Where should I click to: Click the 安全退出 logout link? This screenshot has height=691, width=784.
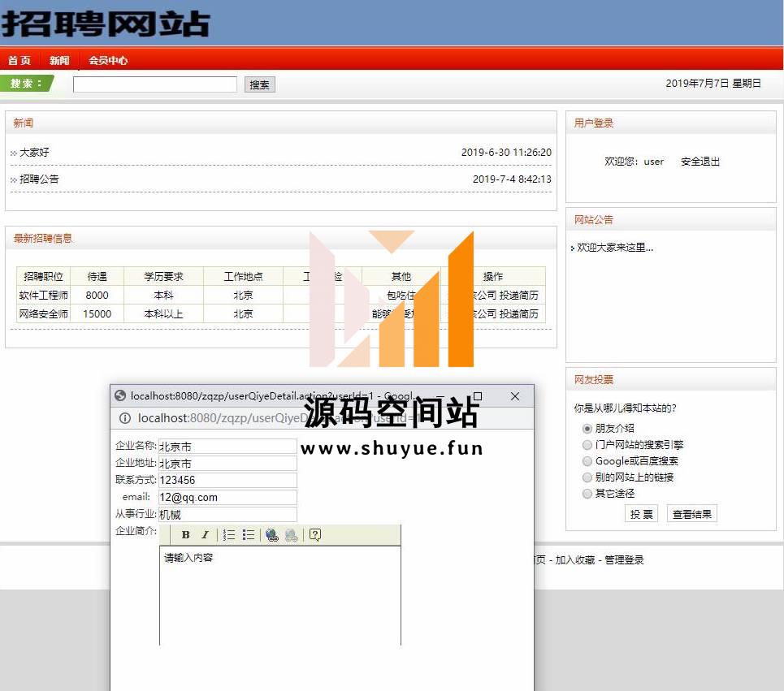[x=700, y=162]
